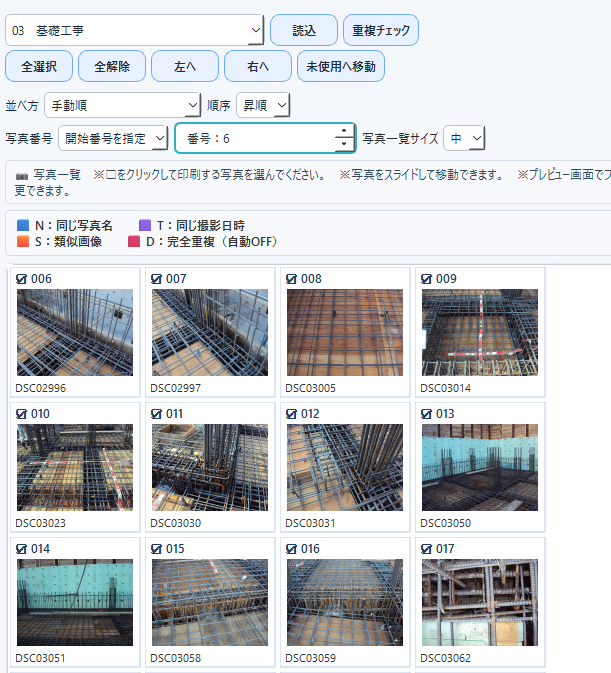
Task: Click the orange S：類似画像 swatch
Action: 23,241
